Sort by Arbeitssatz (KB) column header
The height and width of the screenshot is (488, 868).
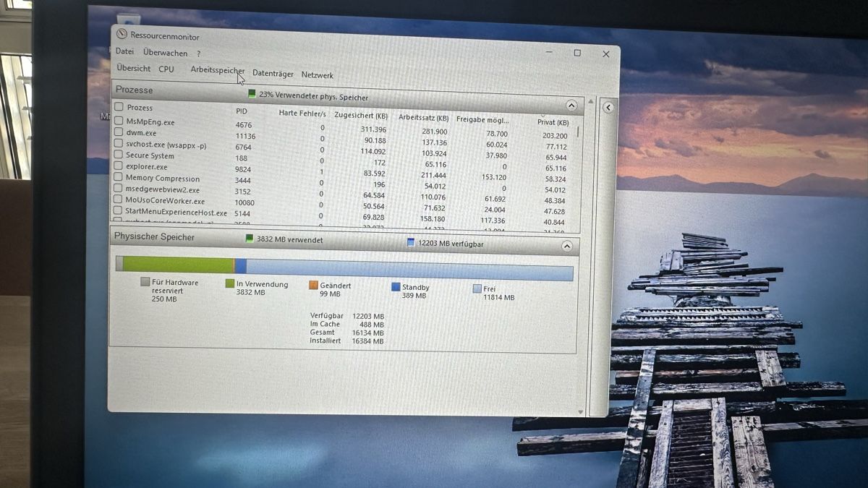point(424,117)
